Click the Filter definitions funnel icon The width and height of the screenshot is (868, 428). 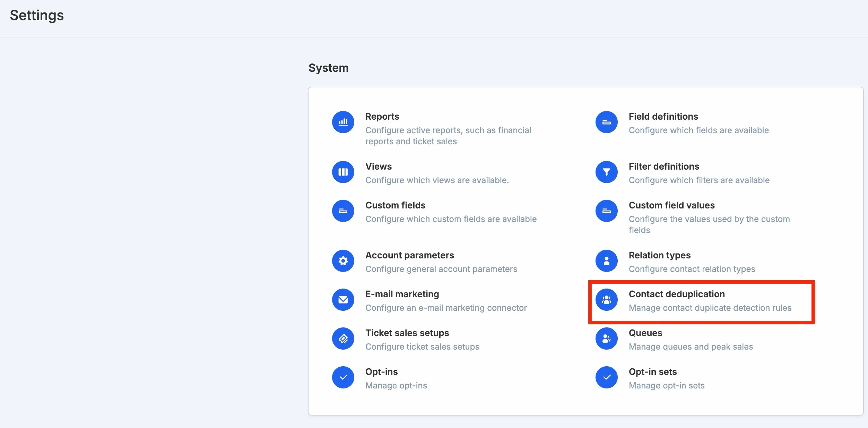point(606,172)
